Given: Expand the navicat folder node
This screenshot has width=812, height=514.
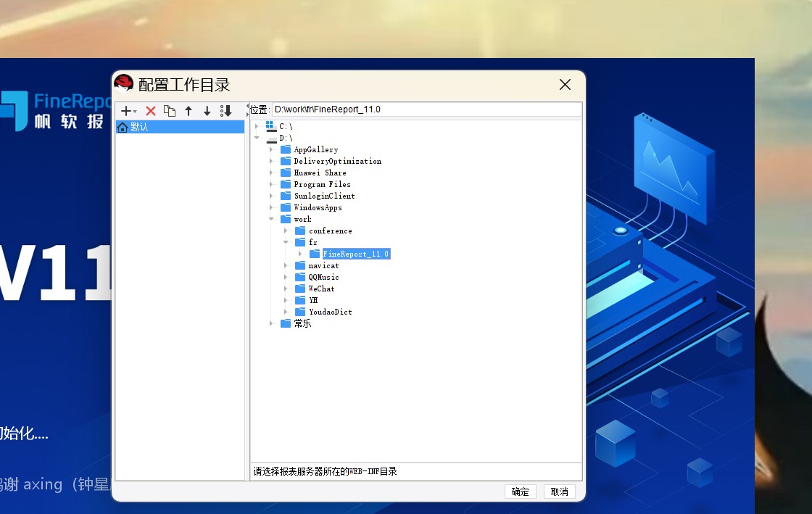Looking at the screenshot, I should pyautogui.click(x=286, y=265).
